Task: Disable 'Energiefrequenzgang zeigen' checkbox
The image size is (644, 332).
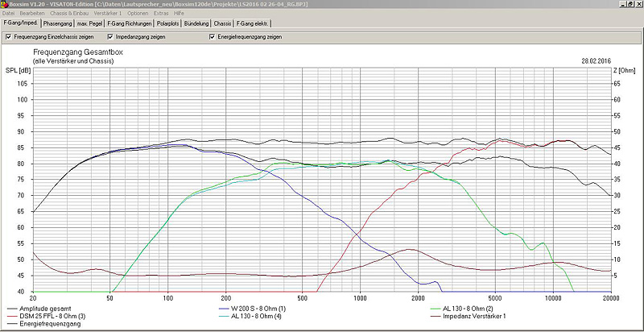Action: coord(212,37)
